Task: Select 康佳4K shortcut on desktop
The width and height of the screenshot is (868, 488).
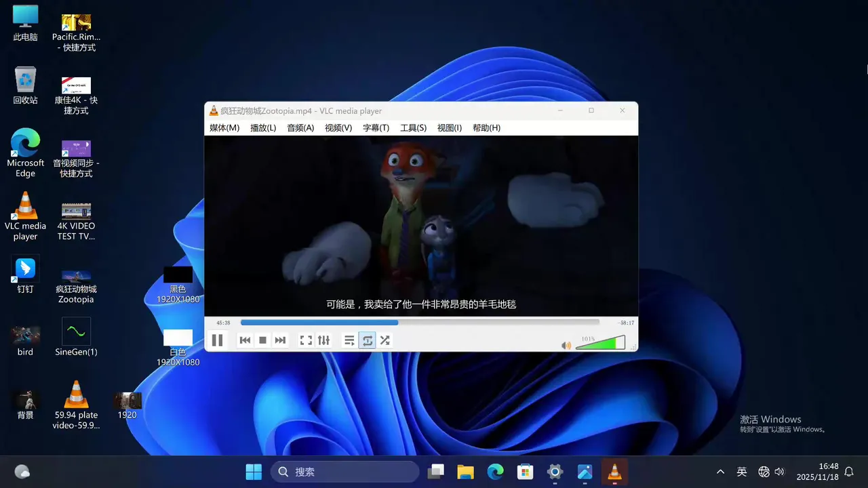Action: 76,95
